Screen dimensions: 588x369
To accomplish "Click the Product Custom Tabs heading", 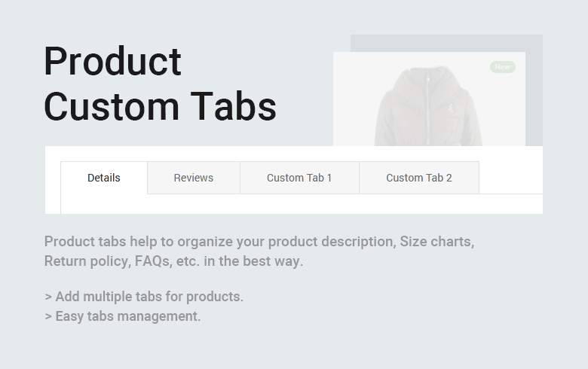I will tap(160, 84).
